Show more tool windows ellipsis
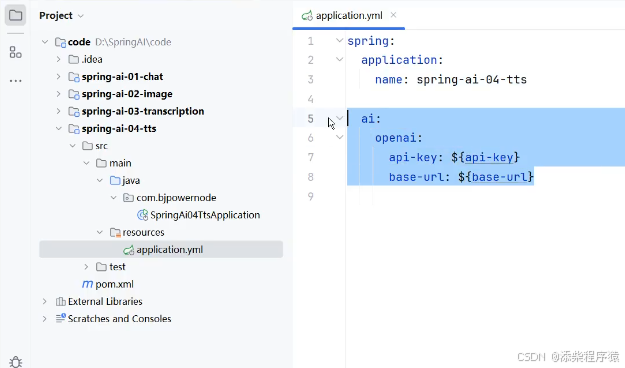625x368 pixels. (x=15, y=81)
